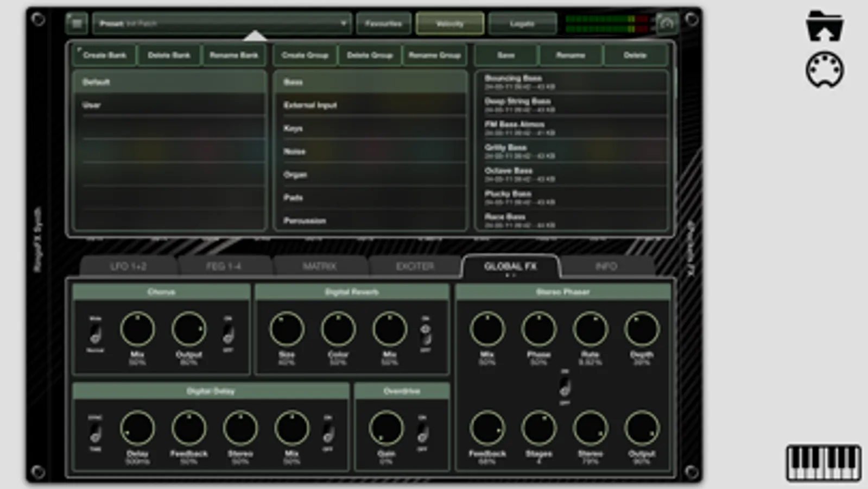Open the FEG 1-4 tab

click(224, 266)
